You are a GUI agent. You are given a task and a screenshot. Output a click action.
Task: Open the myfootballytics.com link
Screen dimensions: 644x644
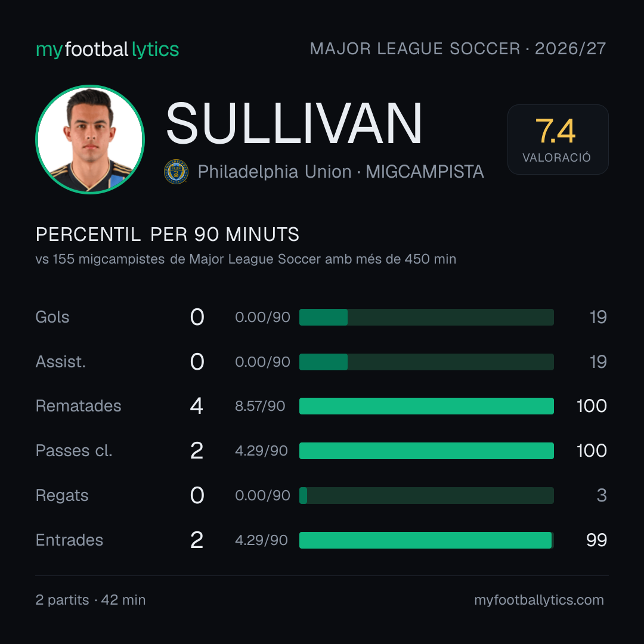coord(539,600)
